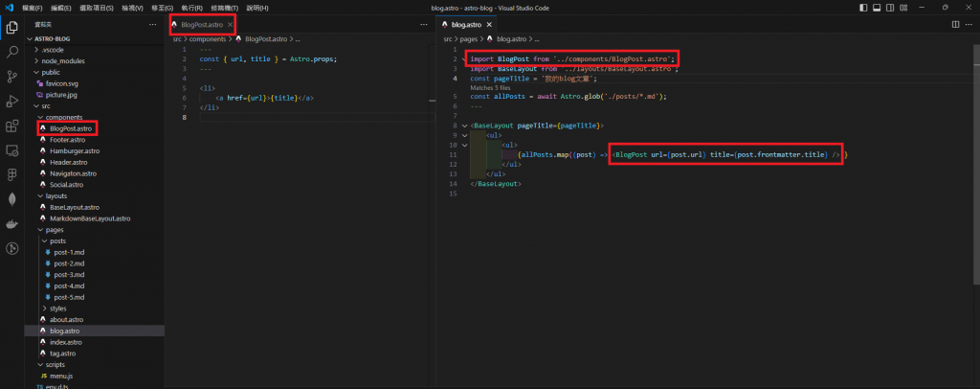The height and width of the screenshot is (389, 980).
Task: Fold BaseLayout tag at line 8
Action: (x=464, y=126)
